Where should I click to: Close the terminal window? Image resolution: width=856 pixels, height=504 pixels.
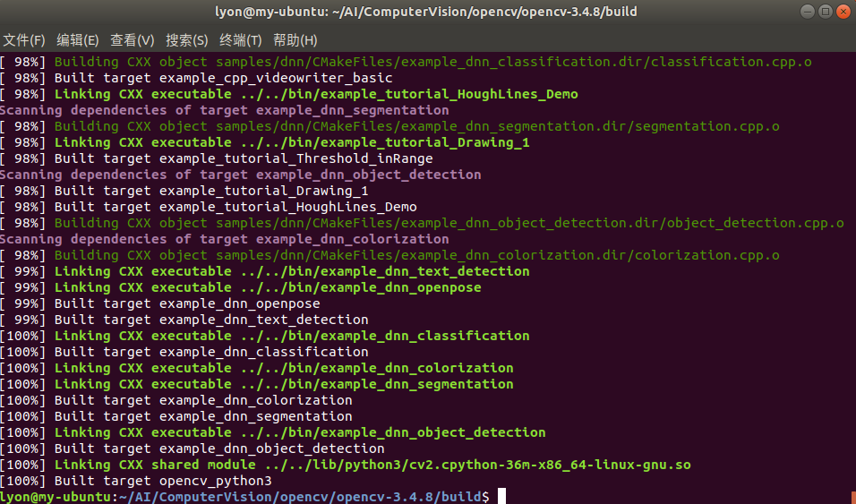point(843,12)
